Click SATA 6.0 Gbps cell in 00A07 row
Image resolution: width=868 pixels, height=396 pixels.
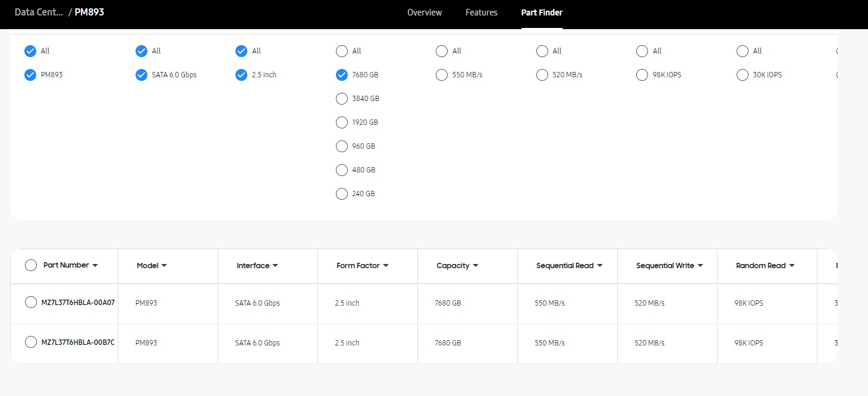pos(257,303)
